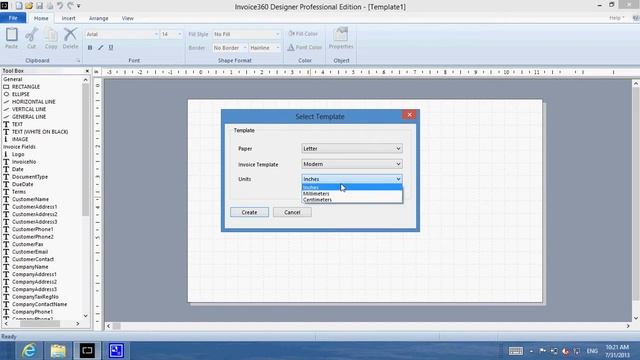Select the Logo invoice field
This screenshot has width=640, height=360.
[x=18, y=154]
